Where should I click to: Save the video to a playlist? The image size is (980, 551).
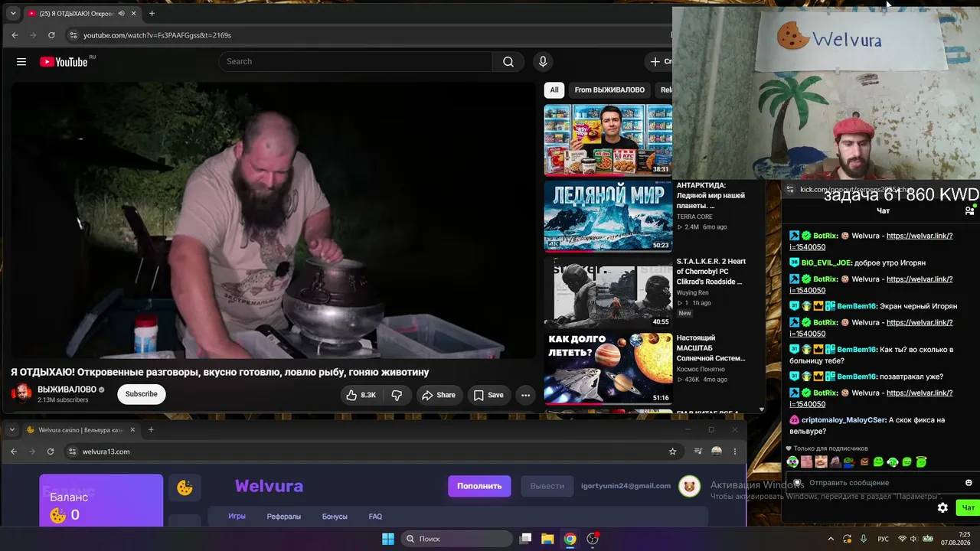(x=488, y=395)
